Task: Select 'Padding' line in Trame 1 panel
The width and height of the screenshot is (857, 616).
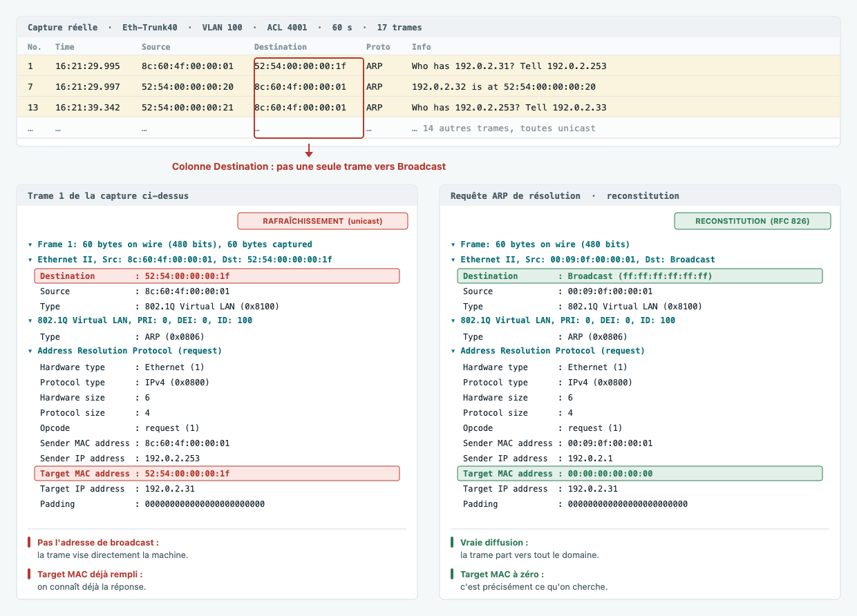Action: pyautogui.click(x=152, y=504)
